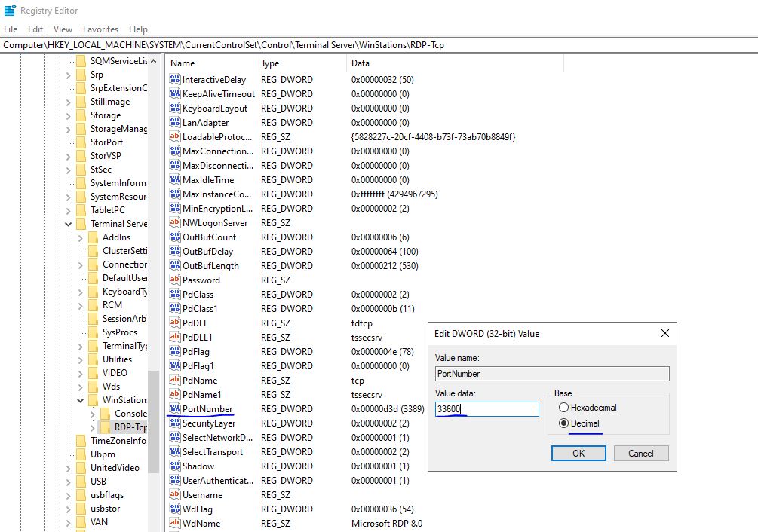Select the Decimal base radio button

(x=563, y=423)
